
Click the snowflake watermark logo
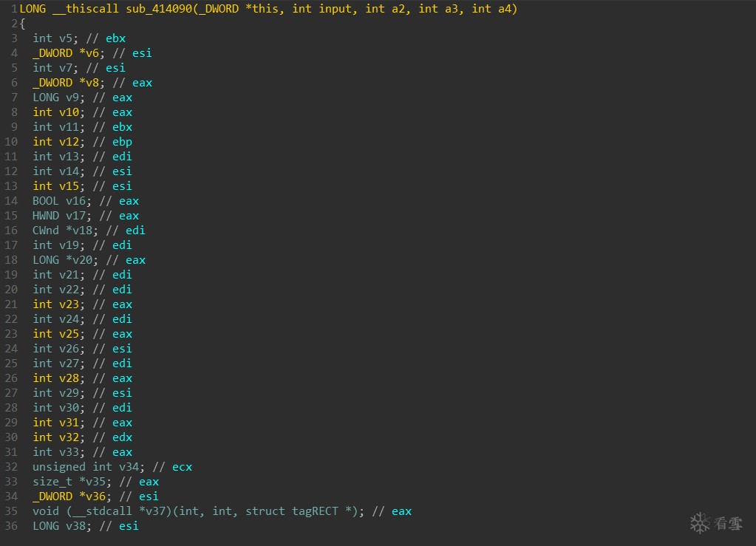tap(699, 523)
